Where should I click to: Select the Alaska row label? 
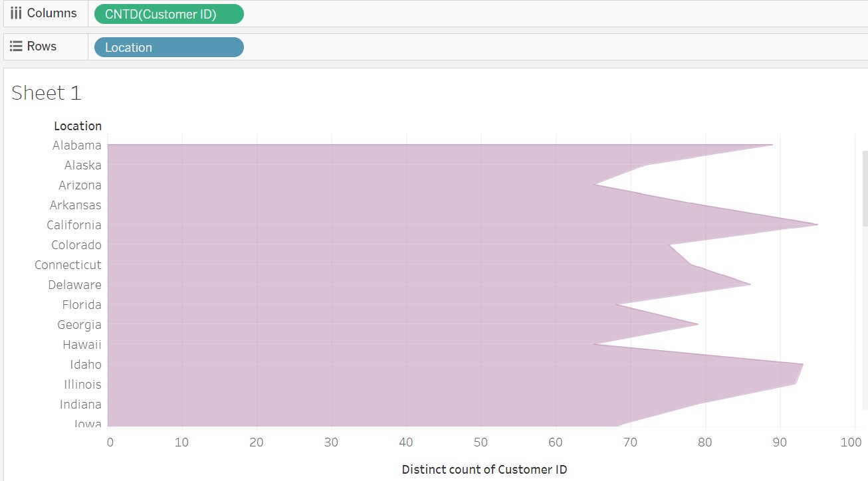tap(83, 165)
